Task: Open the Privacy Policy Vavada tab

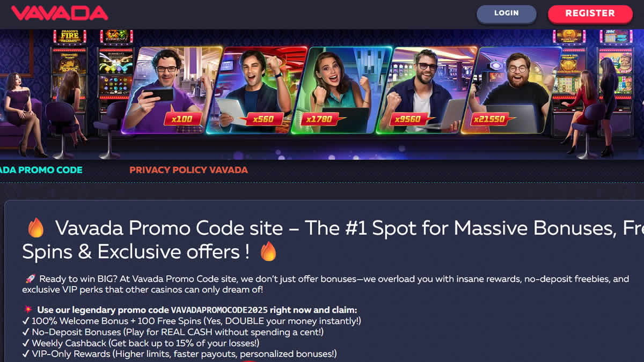Action: pyautogui.click(x=188, y=170)
